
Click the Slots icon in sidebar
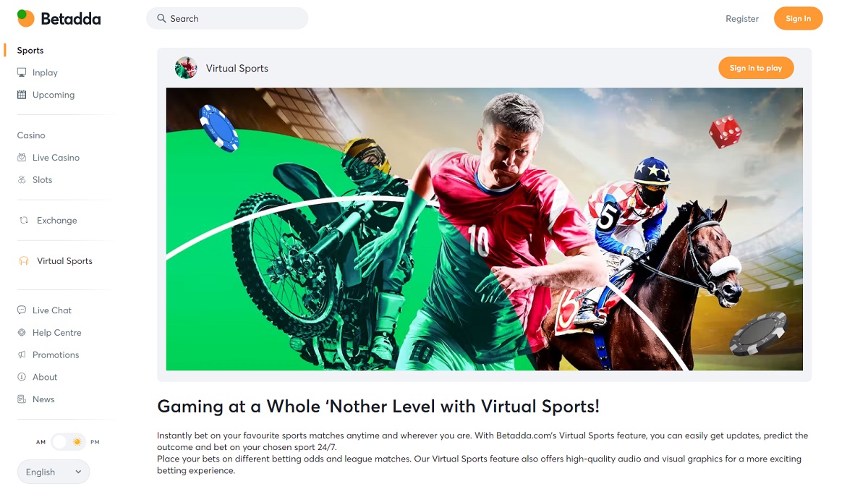coord(22,179)
